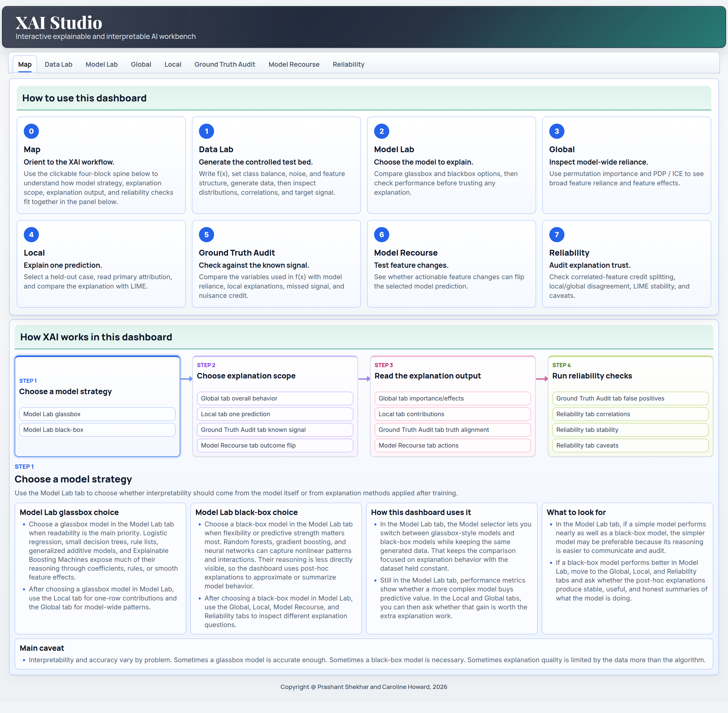This screenshot has height=713, width=728.
Task: Open the Reliability tab
Action: pyautogui.click(x=349, y=64)
